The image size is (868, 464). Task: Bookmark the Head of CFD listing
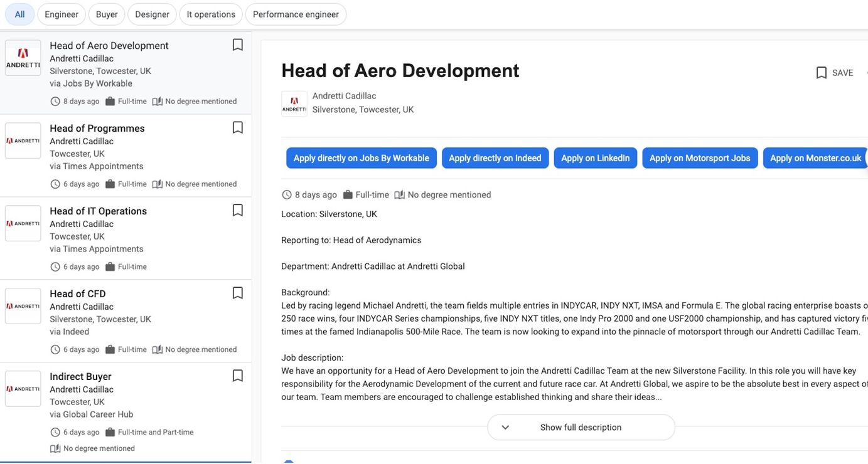tap(238, 293)
